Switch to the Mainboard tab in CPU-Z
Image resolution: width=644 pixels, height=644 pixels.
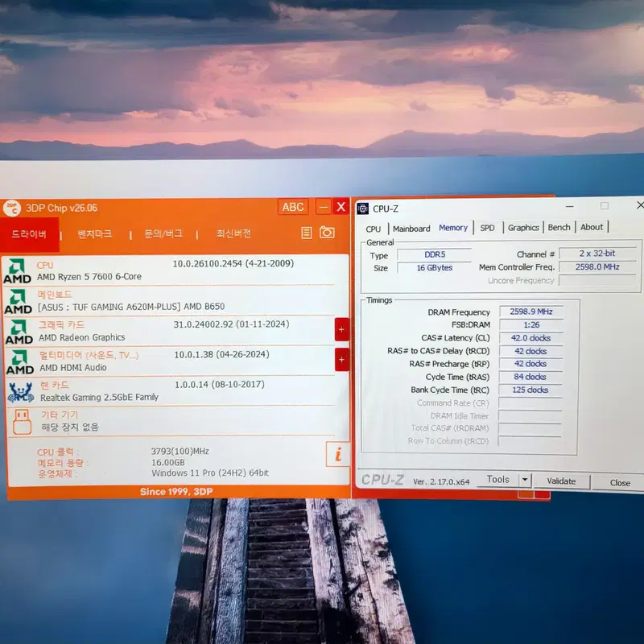click(411, 229)
